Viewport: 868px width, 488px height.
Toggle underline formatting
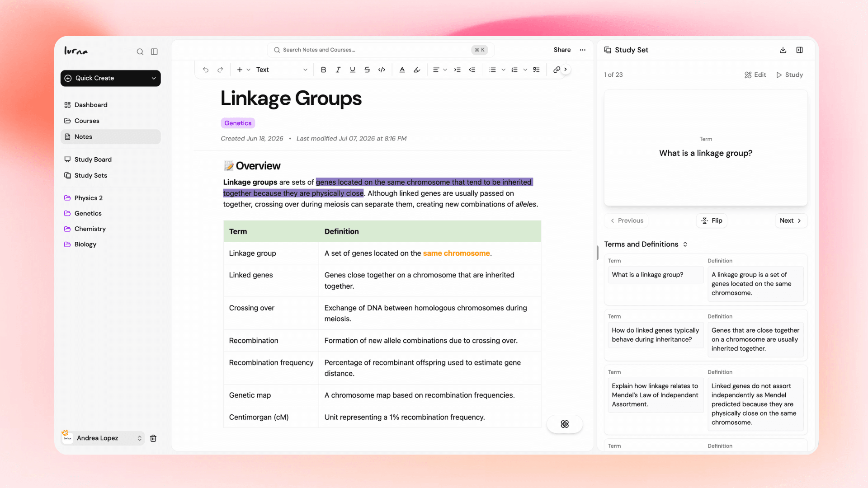pyautogui.click(x=353, y=70)
